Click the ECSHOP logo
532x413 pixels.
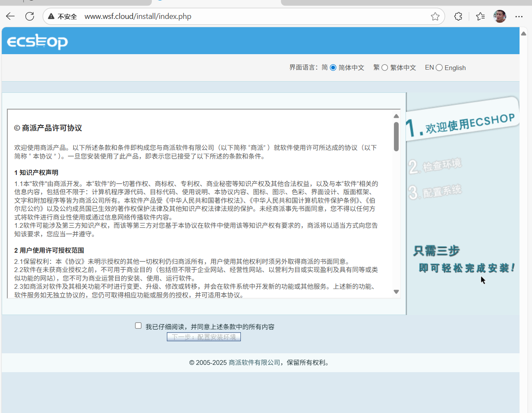click(x=37, y=42)
